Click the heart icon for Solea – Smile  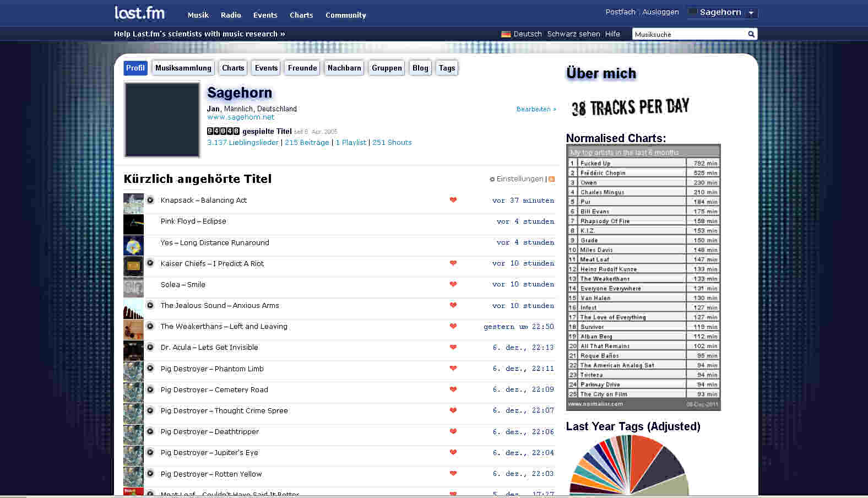coord(453,284)
